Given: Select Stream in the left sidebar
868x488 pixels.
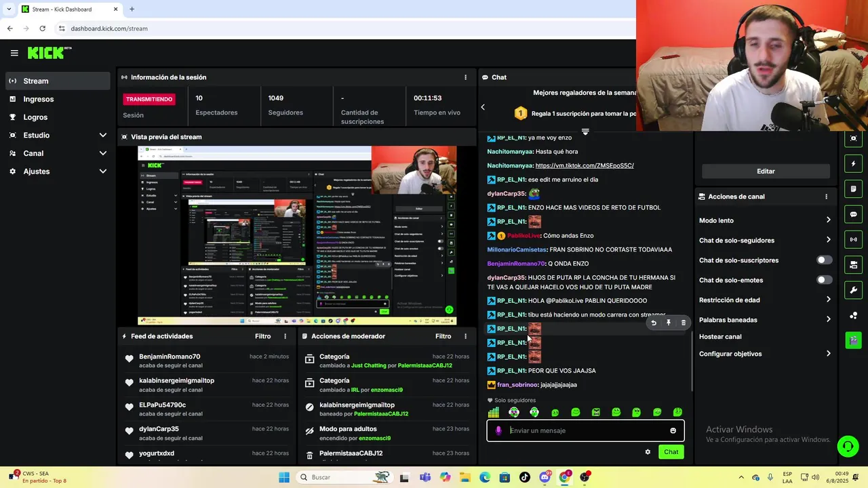Looking at the screenshot, I should click(x=58, y=81).
